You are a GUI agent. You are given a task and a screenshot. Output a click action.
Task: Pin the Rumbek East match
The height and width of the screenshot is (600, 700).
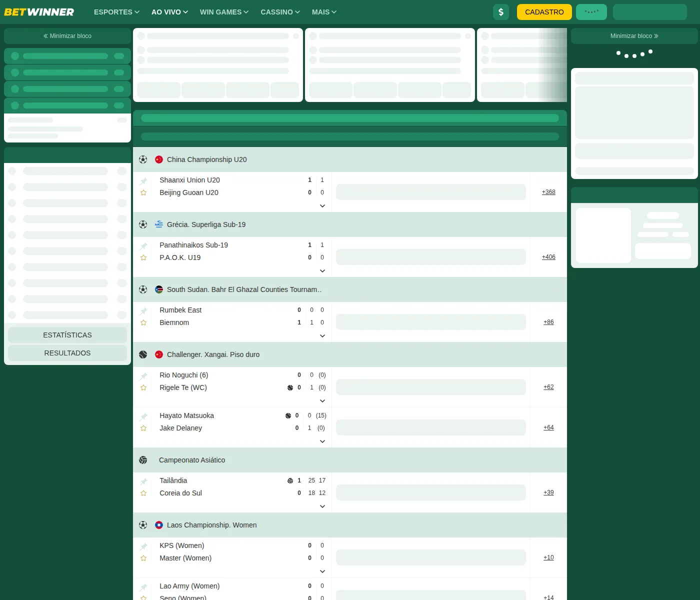click(x=143, y=310)
